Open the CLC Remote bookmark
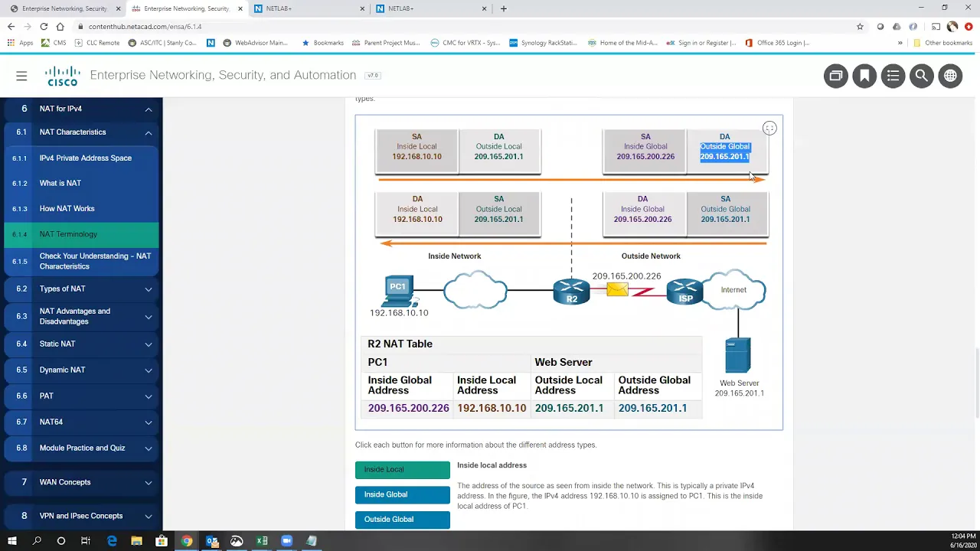The height and width of the screenshot is (551, 980). [97, 43]
